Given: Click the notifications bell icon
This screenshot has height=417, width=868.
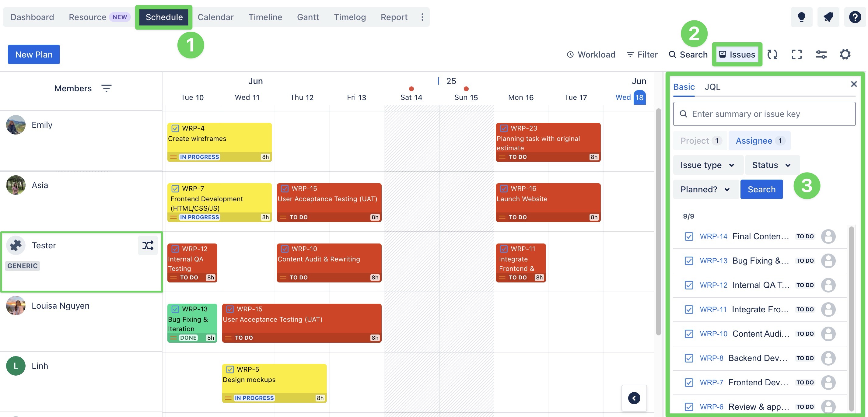Looking at the screenshot, I should [828, 17].
